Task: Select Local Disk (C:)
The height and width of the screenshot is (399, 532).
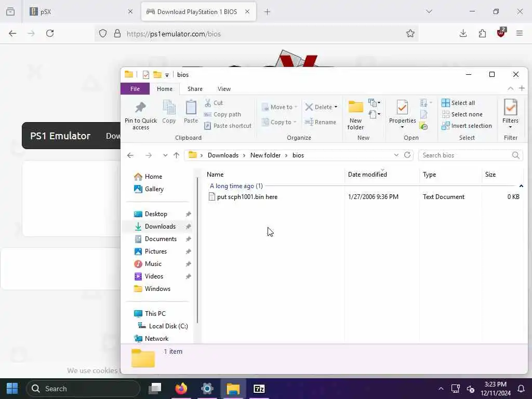Action: tap(168, 326)
